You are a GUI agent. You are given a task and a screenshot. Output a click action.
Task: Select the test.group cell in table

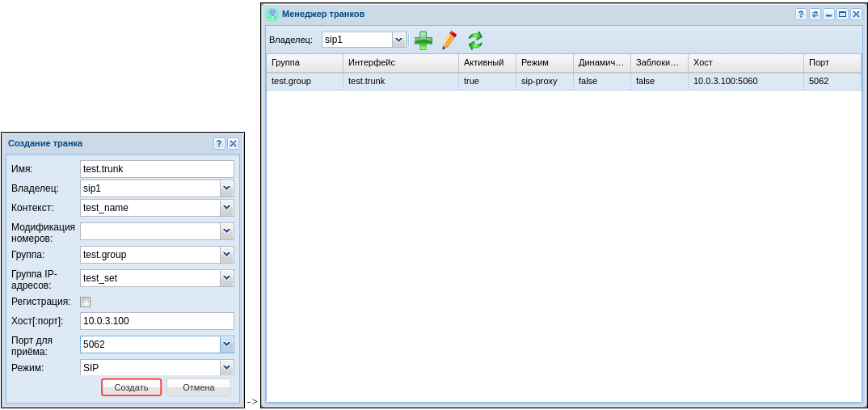(x=305, y=81)
